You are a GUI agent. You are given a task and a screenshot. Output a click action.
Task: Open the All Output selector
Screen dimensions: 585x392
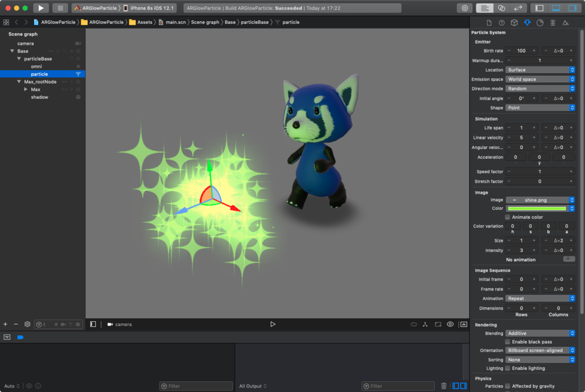[x=253, y=386]
